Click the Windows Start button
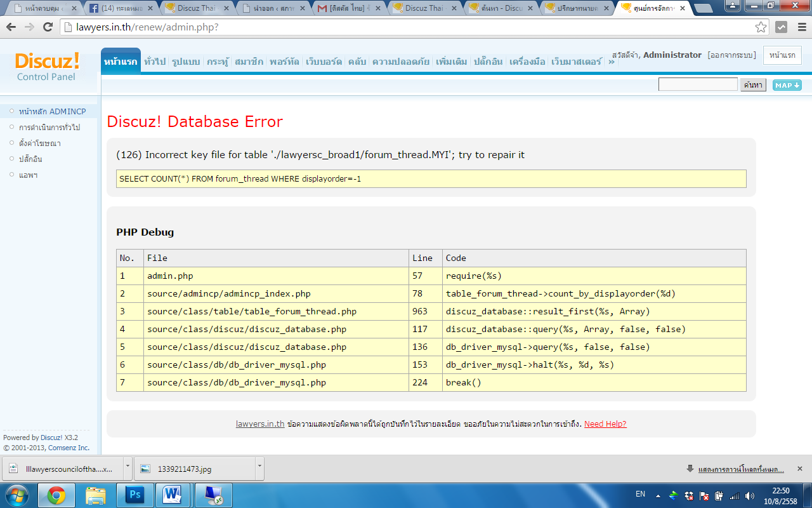812x508 pixels. tap(16, 495)
